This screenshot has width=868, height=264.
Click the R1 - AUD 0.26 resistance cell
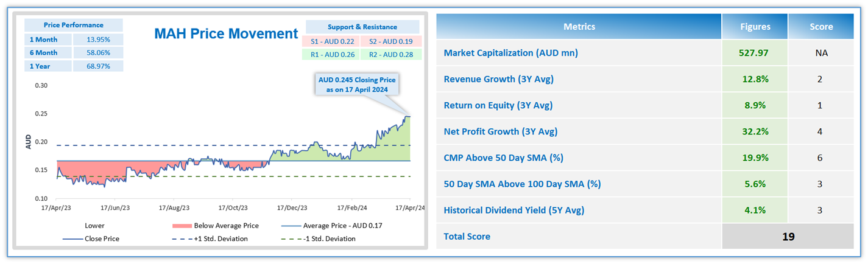tap(331, 54)
